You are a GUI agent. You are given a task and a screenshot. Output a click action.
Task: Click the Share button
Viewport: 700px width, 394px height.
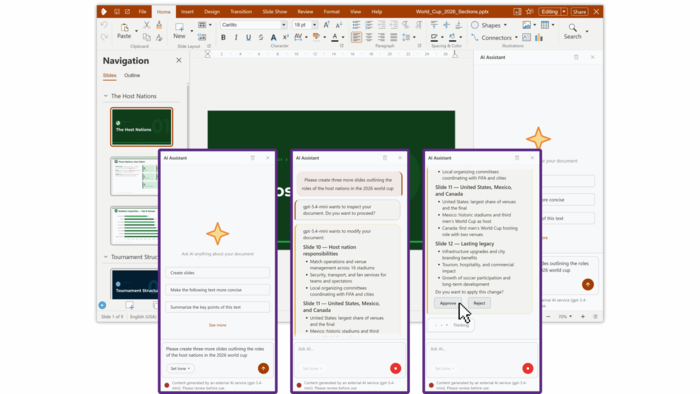coord(579,12)
